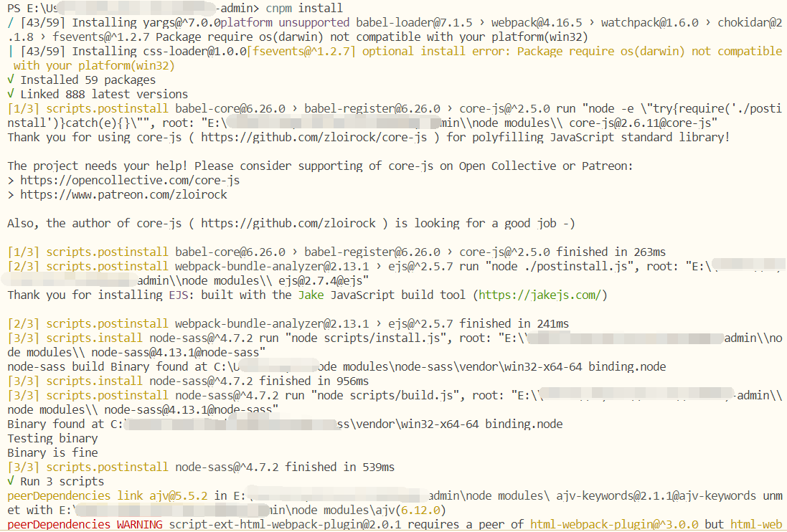Click 'peerDependencies link ajv@5.5.2' text
The height and width of the screenshot is (532, 787).
click(x=108, y=496)
